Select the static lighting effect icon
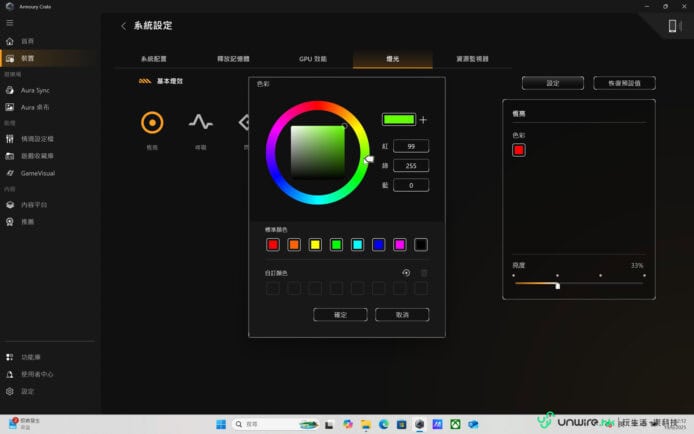Viewport: 694px width, 434px height. [152, 122]
